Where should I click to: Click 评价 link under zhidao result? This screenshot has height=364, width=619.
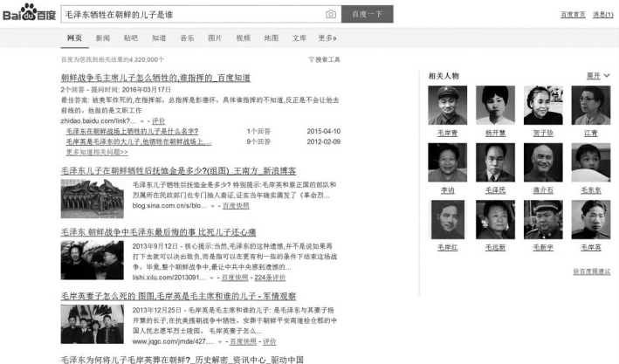(158, 121)
